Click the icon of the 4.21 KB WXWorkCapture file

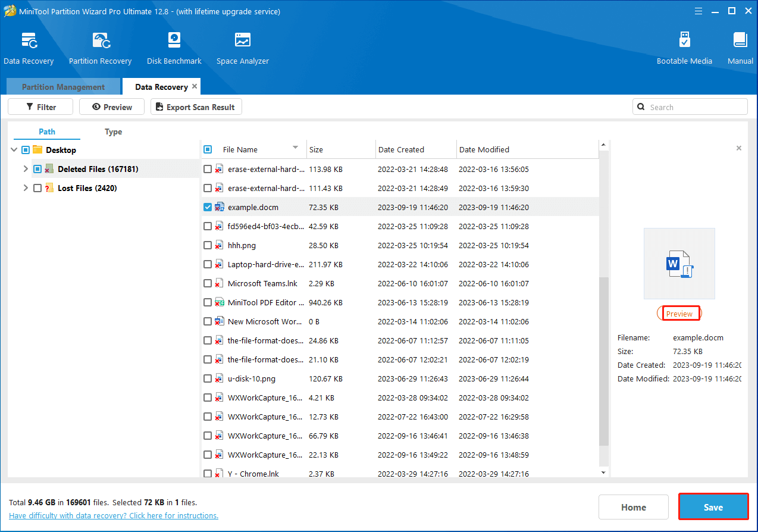pos(220,398)
